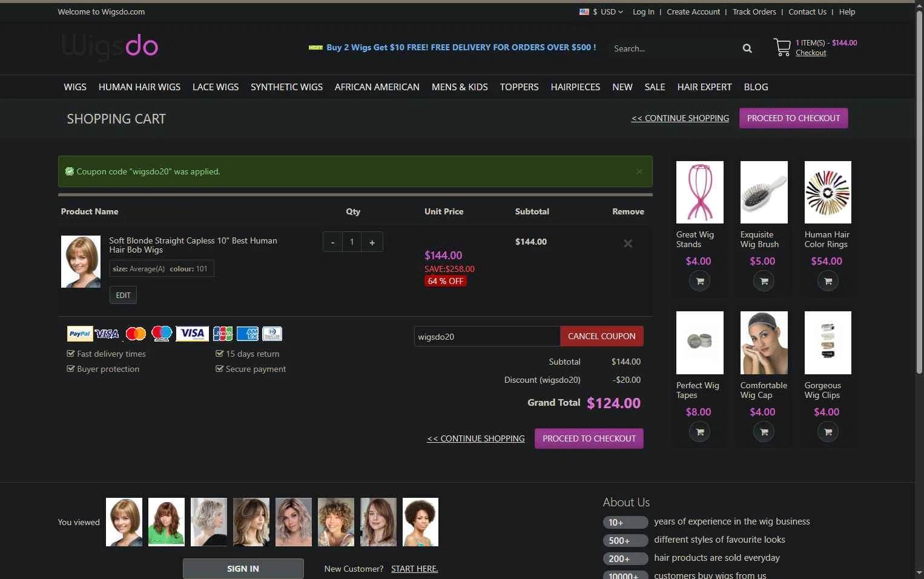This screenshot has width=924, height=579.
Task: Click the Wigsdo logo
Action: (x=110, y=47)
